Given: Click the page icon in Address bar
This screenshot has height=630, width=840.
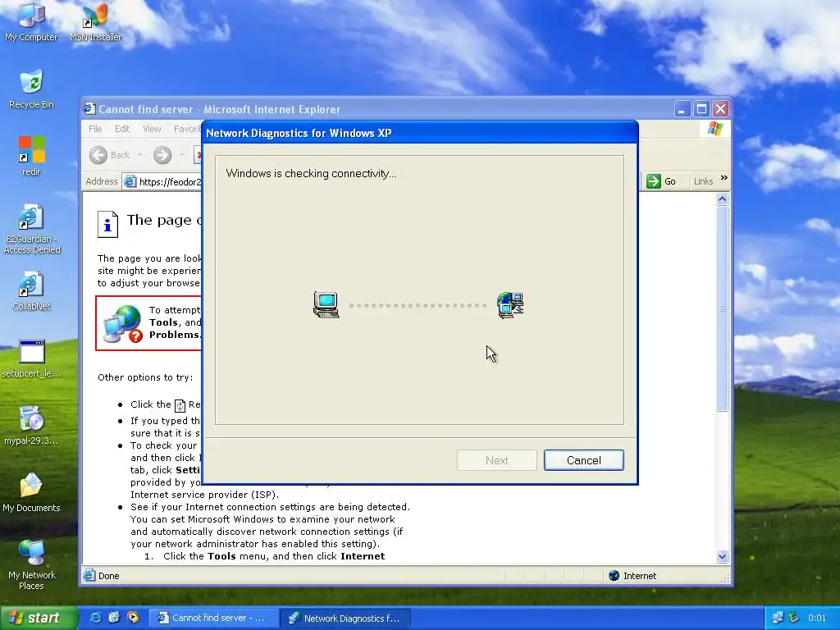Looking at the screenshot, I should pyautogui.click(x=130, y=181).
